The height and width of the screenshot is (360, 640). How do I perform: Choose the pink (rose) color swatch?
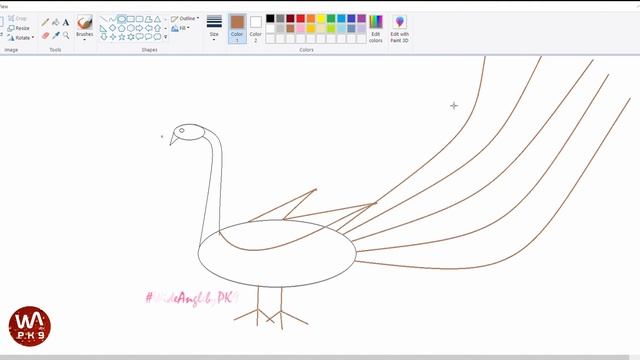[300, 29]
